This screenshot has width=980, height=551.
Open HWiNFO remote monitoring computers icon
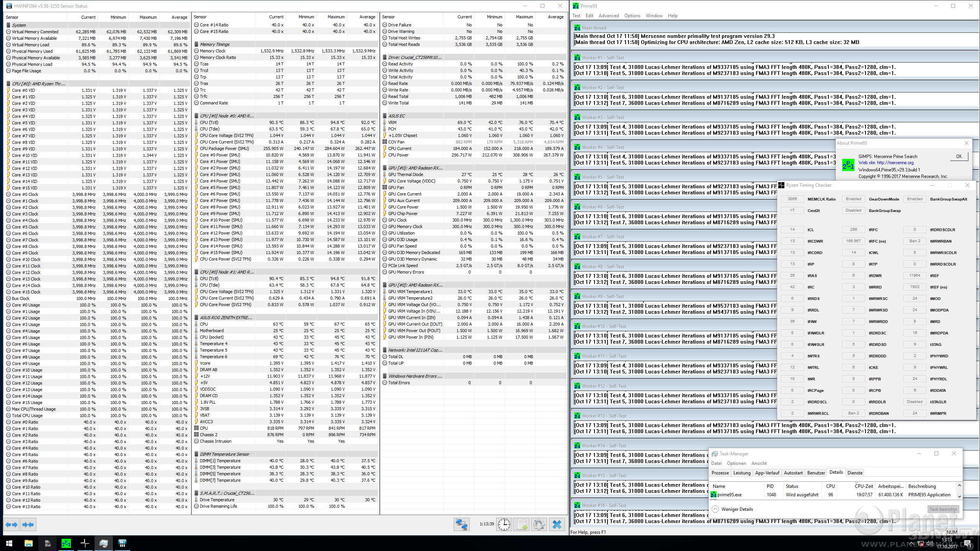point(461,524)
